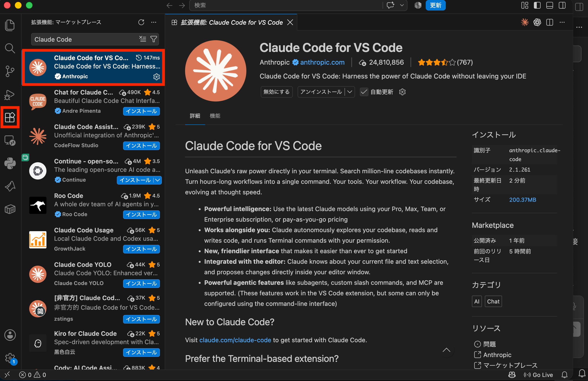This screenshot has height=381, width=588.
Task: Open the Extensions view icon
Action: click(10, 117)
